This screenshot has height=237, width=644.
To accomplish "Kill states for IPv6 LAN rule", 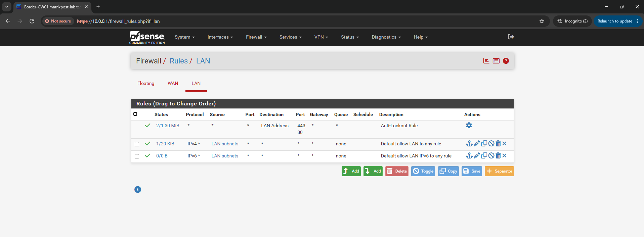I will [x=504, y=156].
